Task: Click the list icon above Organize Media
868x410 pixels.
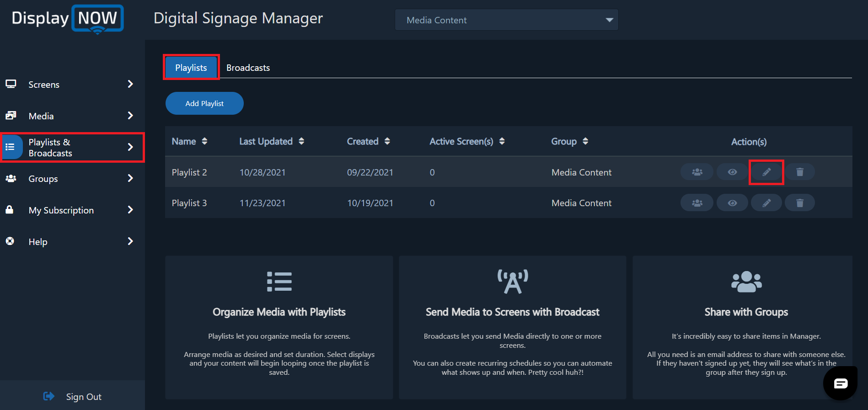Action: point(279,282)
